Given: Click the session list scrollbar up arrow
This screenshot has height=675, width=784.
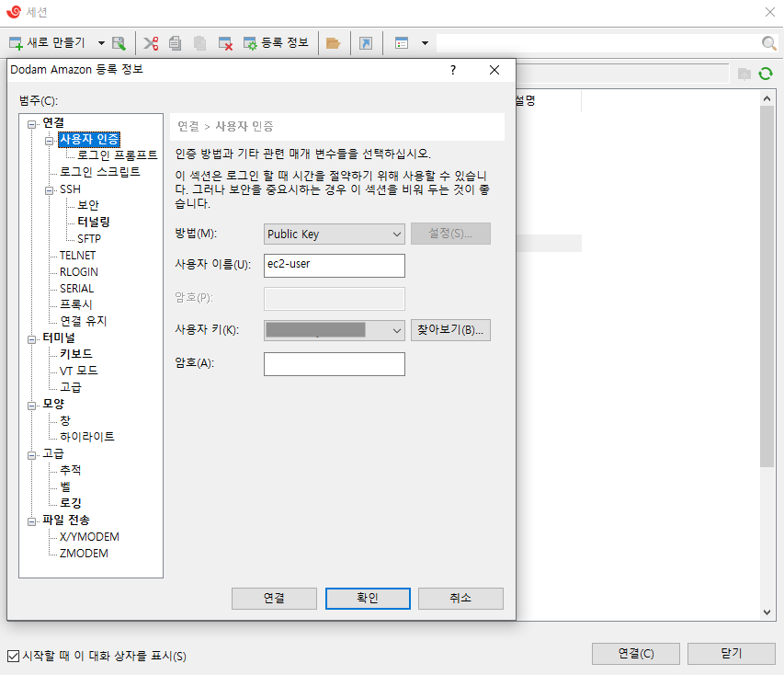Looking at the screenshot, I should point(767,98).
